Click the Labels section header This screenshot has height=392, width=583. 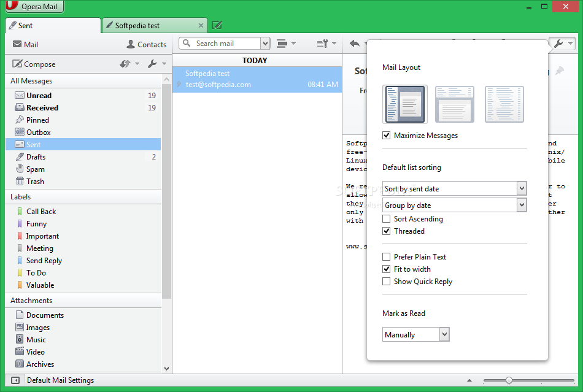(x=83, y=196)
